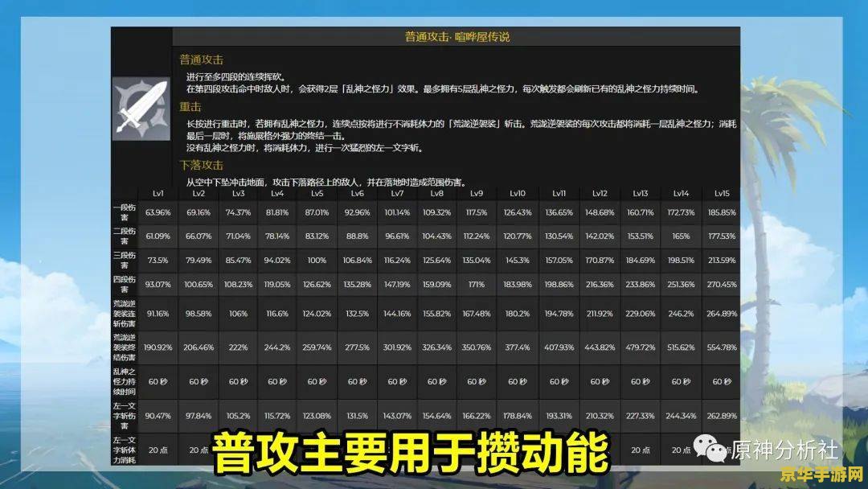The width and height of the screenshot is (868, 489).
Task: Select the 一段伤害 row label
Action: (124, 212)
